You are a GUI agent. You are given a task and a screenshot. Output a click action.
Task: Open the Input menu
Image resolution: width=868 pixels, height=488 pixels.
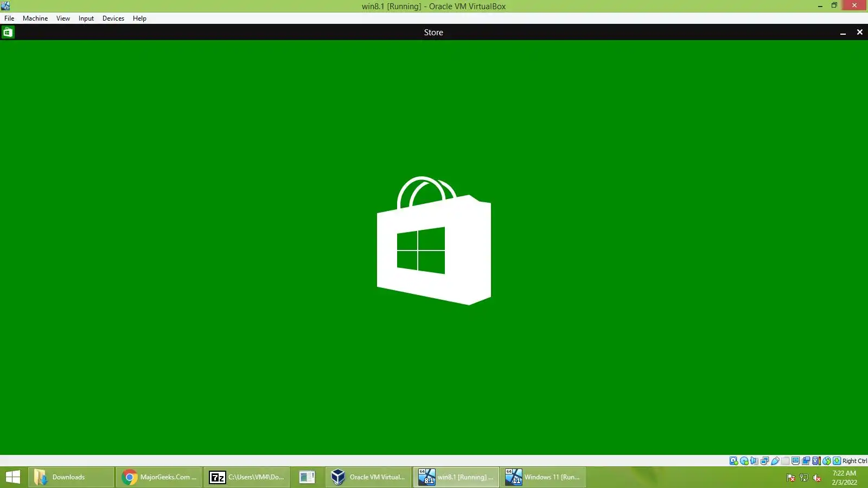click(86, 18)
